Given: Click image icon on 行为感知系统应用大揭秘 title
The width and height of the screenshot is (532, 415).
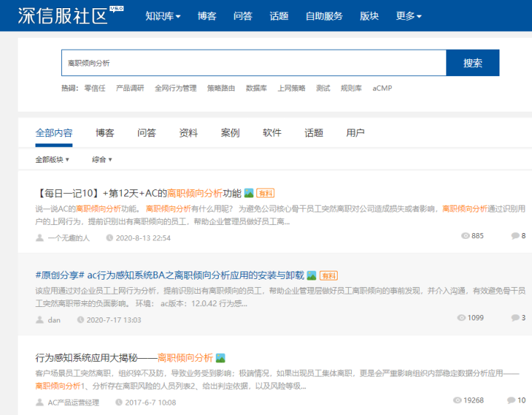Looking at the screenshot, I should [220, 358].
